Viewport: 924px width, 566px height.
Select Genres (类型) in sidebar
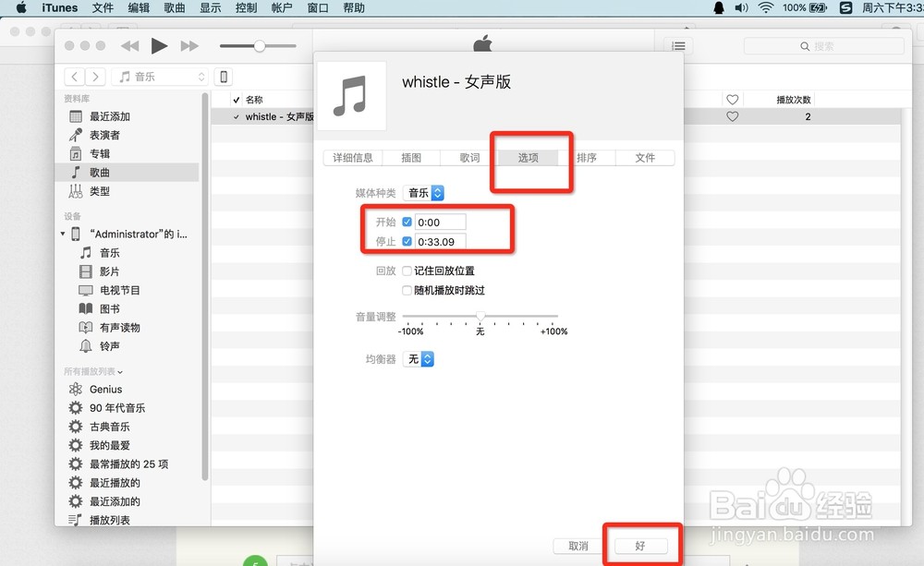click(100, 191)
